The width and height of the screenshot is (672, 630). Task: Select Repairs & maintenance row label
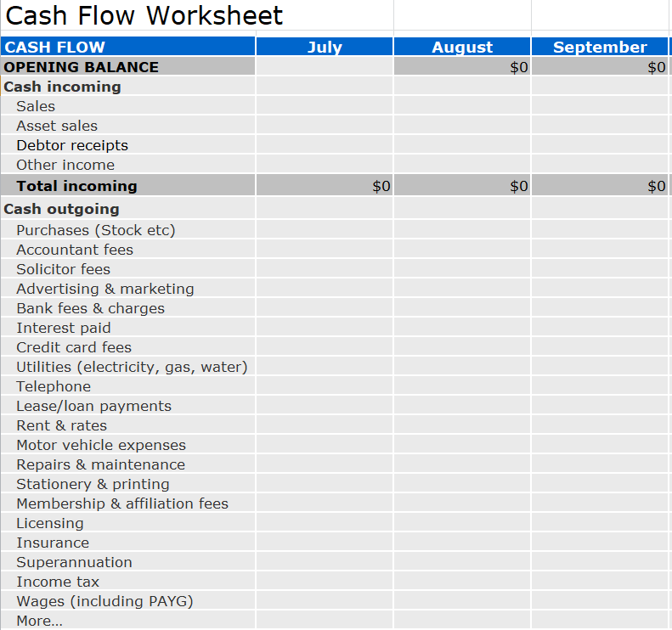(101, 464)
